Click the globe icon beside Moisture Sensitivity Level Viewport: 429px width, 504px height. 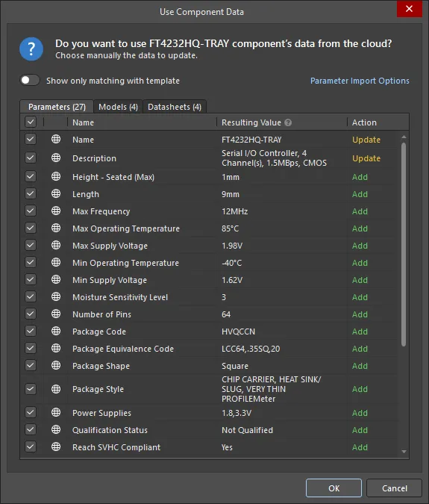56,296
